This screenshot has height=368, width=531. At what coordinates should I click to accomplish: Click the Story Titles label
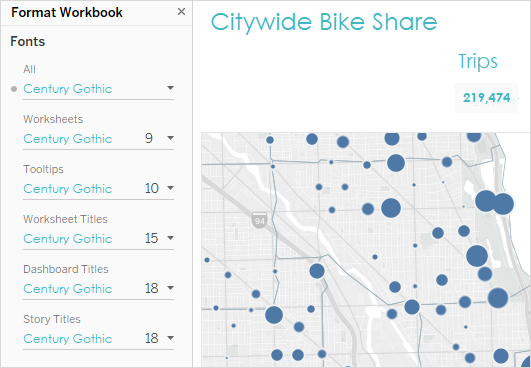[x=52, y=319]
